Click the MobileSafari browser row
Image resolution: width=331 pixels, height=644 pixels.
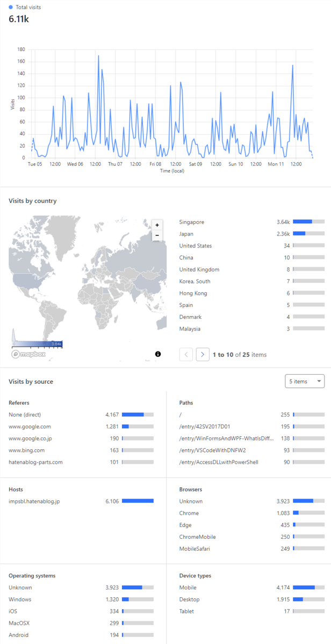pos(251,548)
